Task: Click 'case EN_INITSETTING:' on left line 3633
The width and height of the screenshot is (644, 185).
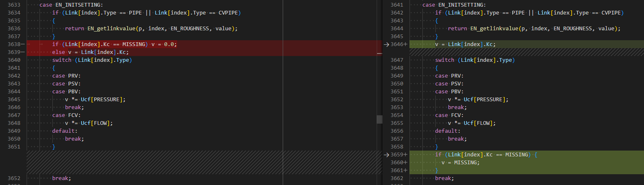Action: 71,5
